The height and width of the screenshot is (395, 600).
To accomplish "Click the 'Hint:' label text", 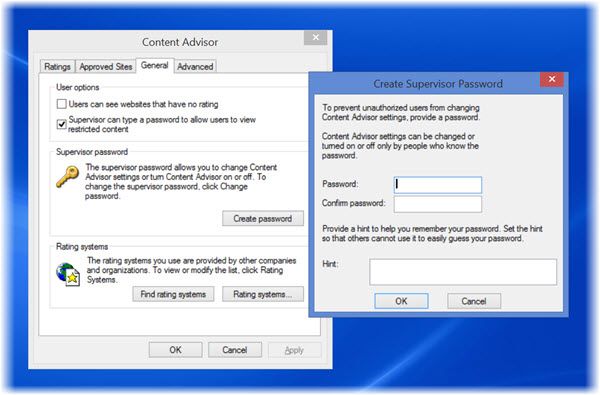I will (x=330, y=264).
